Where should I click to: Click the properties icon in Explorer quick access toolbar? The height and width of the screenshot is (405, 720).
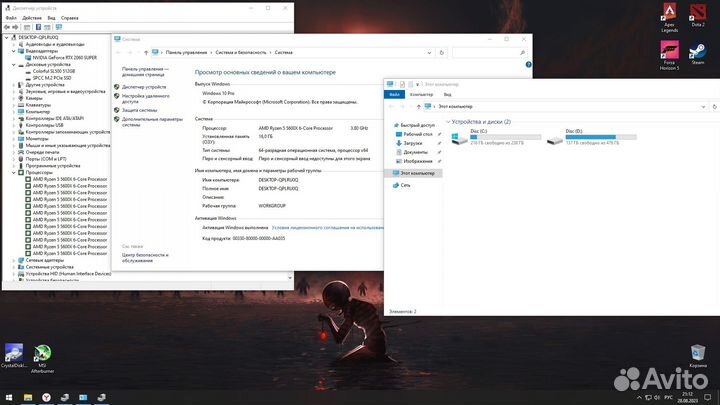pyautogui.click(x=402, y=84)
